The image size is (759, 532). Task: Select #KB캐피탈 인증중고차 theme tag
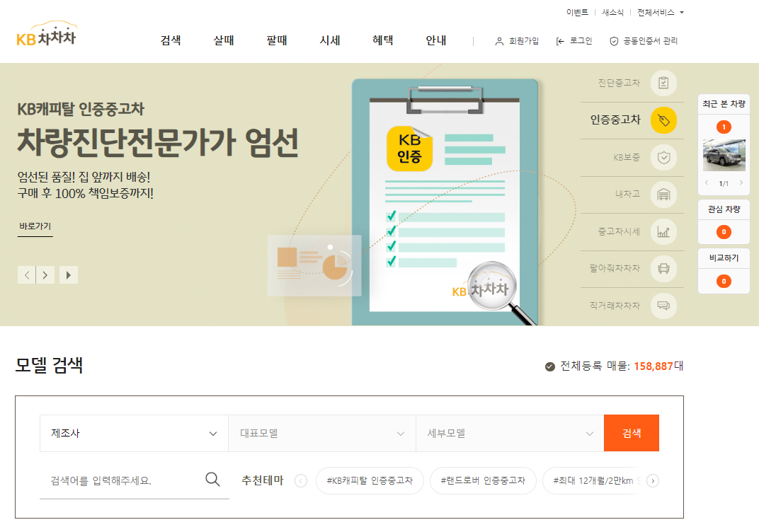pyautogui.click(x=370, y=481)
